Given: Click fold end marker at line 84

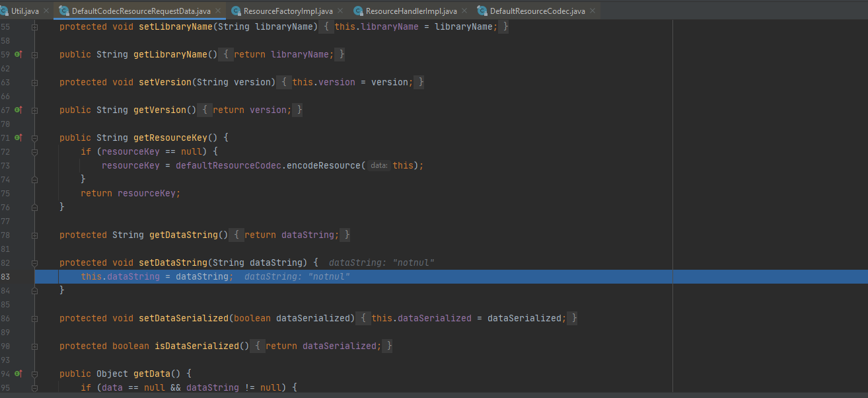Looking at the screenshot, I should 34,290.
